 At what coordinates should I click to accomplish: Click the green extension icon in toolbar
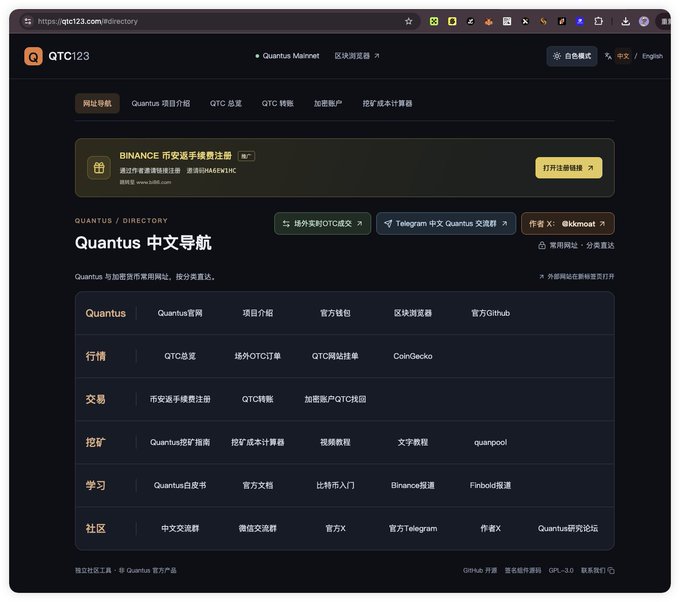[434, 21]
